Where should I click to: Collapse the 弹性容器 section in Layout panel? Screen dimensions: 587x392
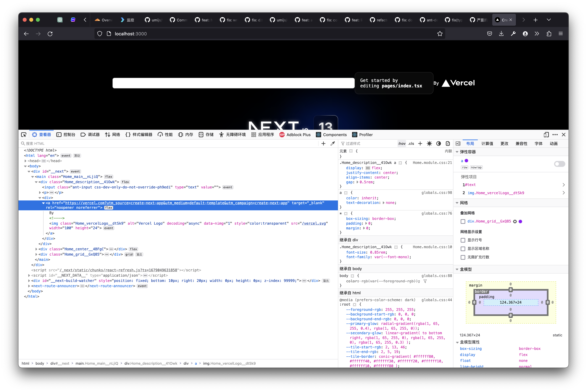point(457,152)
